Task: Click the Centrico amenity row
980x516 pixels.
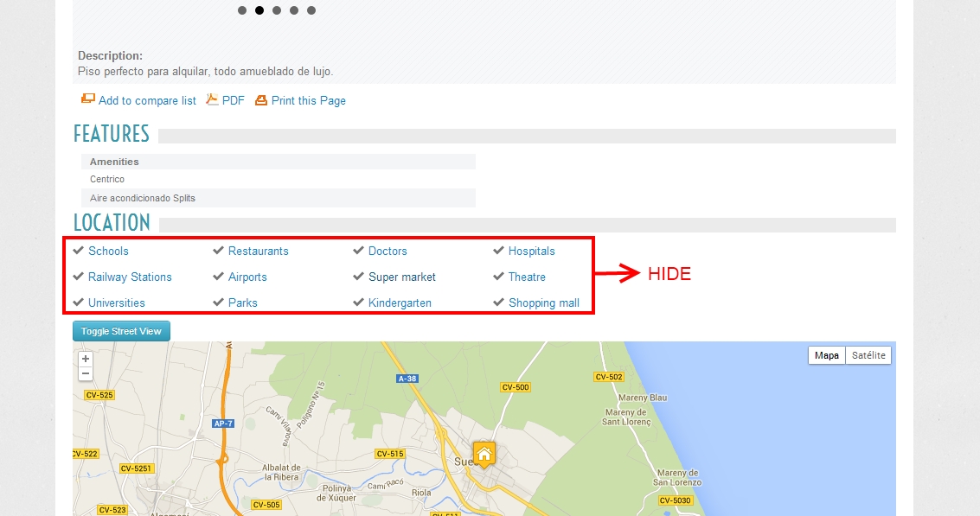Action: pos(279,179)
